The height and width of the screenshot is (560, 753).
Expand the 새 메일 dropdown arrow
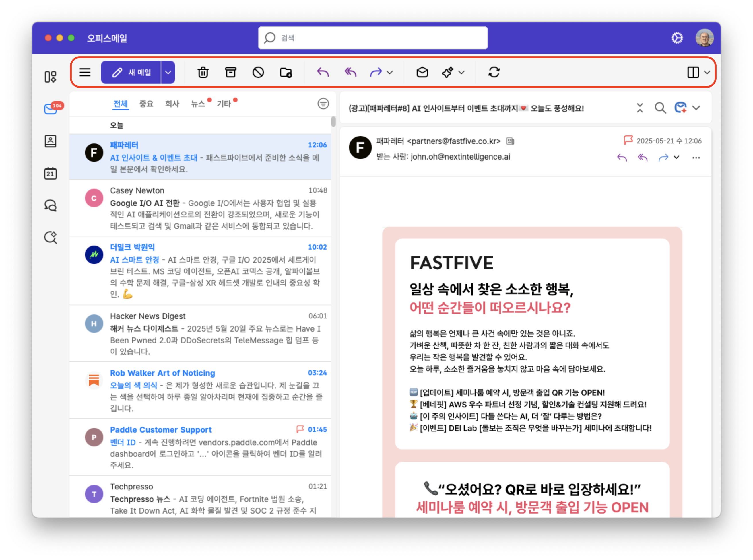pyautogui.click(x=168, y=72)
